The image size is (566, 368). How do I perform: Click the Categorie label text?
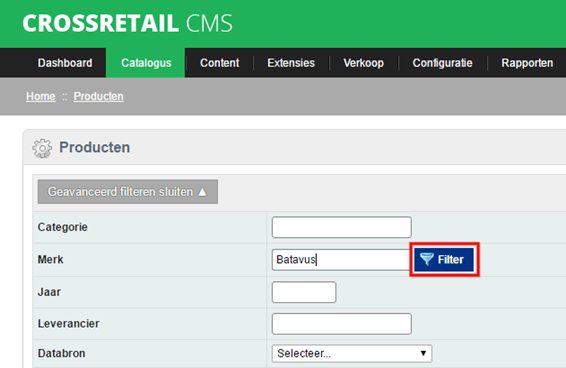[x=62, y=227]
